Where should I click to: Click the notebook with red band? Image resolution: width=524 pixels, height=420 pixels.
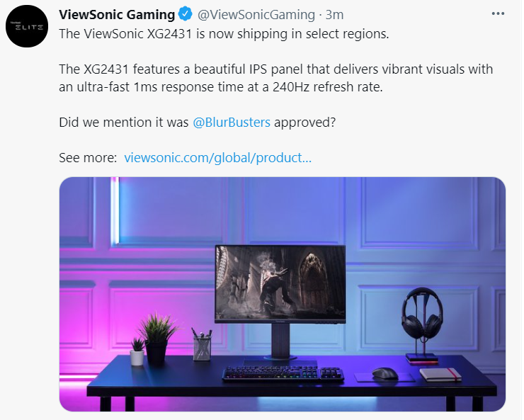pos(440,374)
